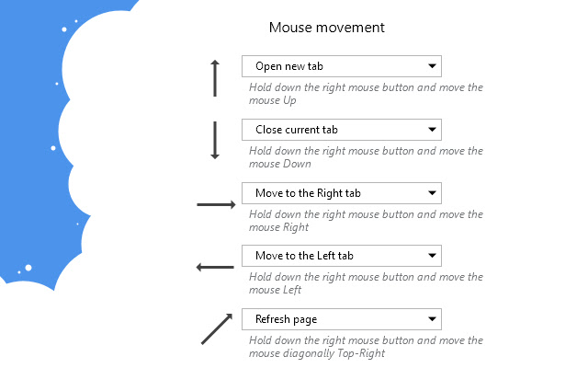588x368 pixels.
Task: Click the 'Mouse movement' heading
Action: [x=327, y=28]
